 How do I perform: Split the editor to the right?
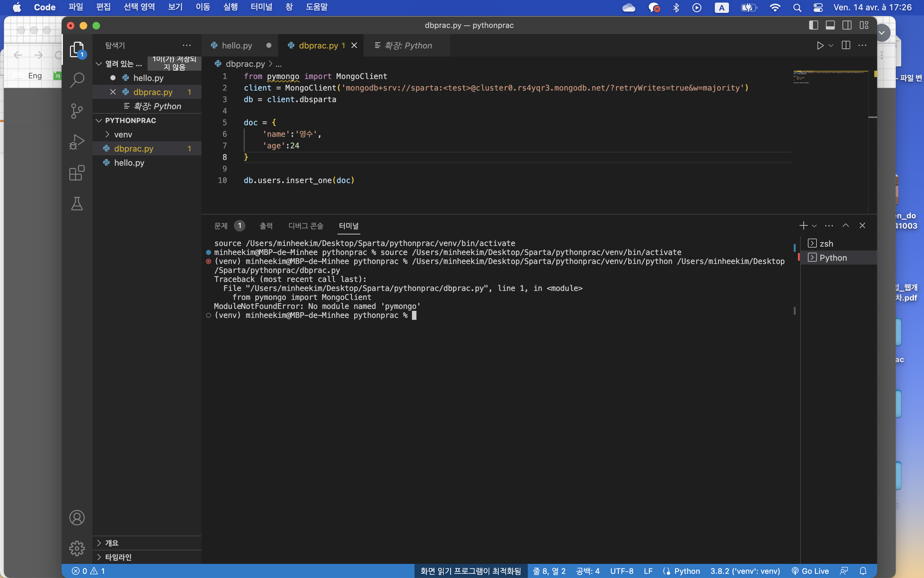pyautogui.click(x=846, y=46)
